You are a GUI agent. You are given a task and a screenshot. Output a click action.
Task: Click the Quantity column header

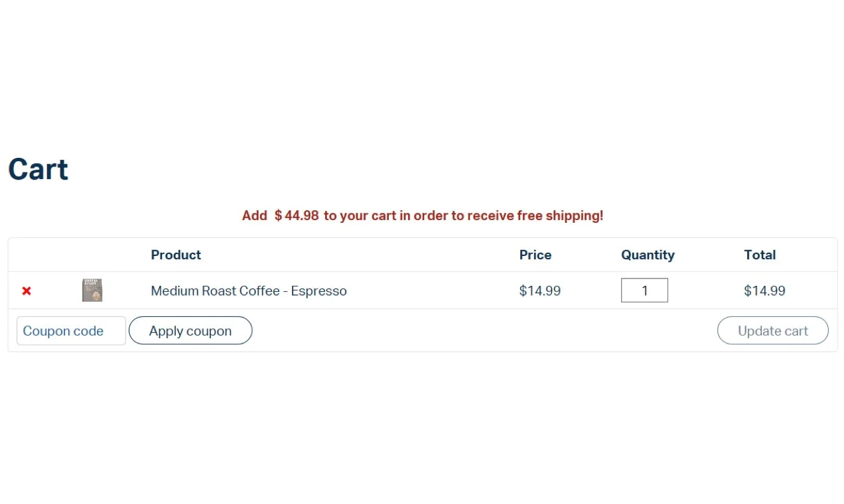click(x=648, y=255)
